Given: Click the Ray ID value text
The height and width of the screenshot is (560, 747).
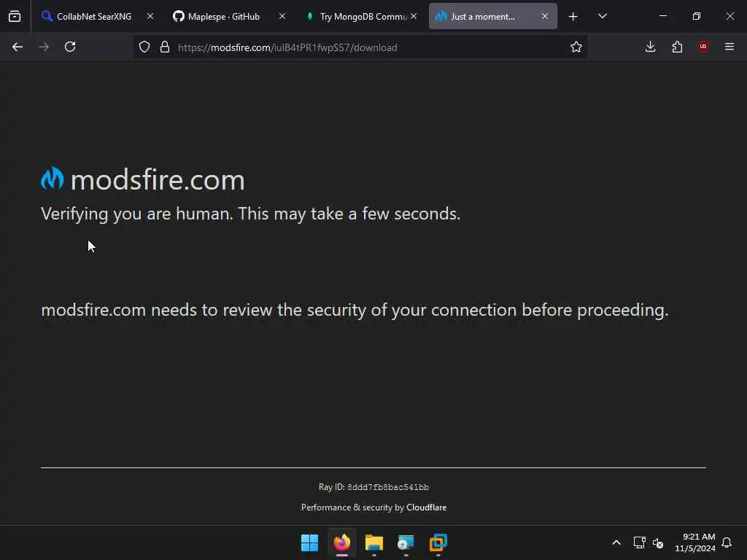Looking at the screenshot, I should (388, 487).
